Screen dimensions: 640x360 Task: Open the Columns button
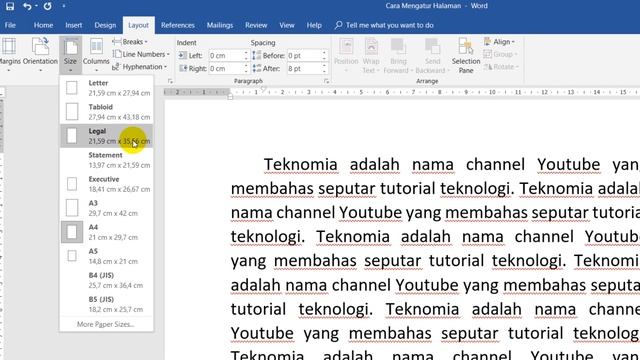click(x=96, y=54)
